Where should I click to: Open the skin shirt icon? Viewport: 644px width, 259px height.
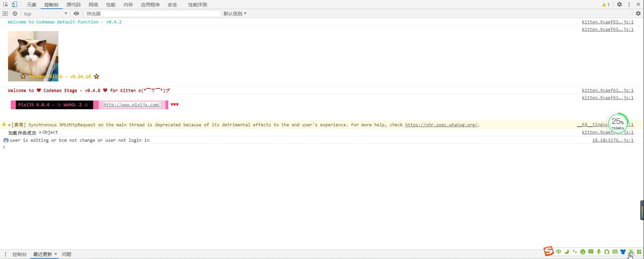pyautogui.click(x=623, y=252)
